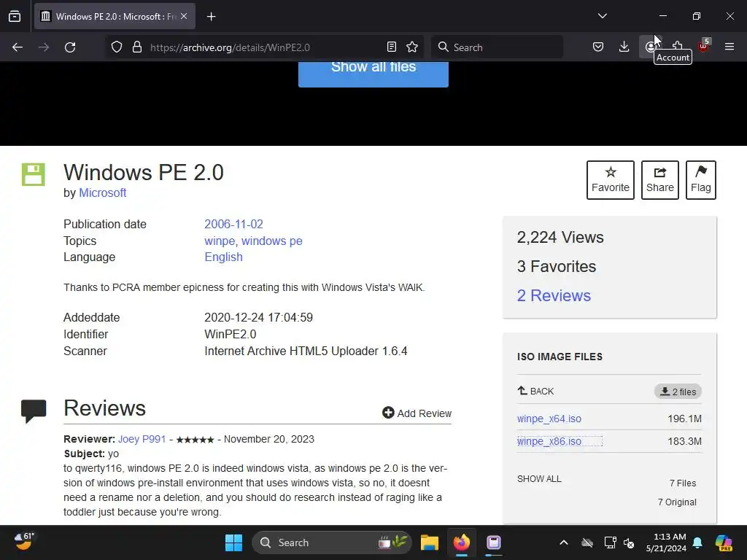The width and height of the screenshot is (747, 560).
Task: Favorite this item with the star button
Action: [x=611, y=180]
